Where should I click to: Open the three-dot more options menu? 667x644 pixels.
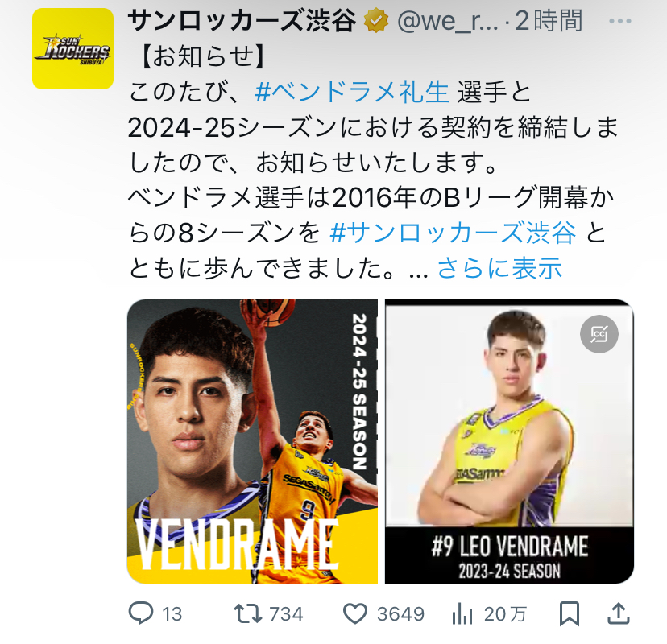pyautogui.click(x=619, y=20)
